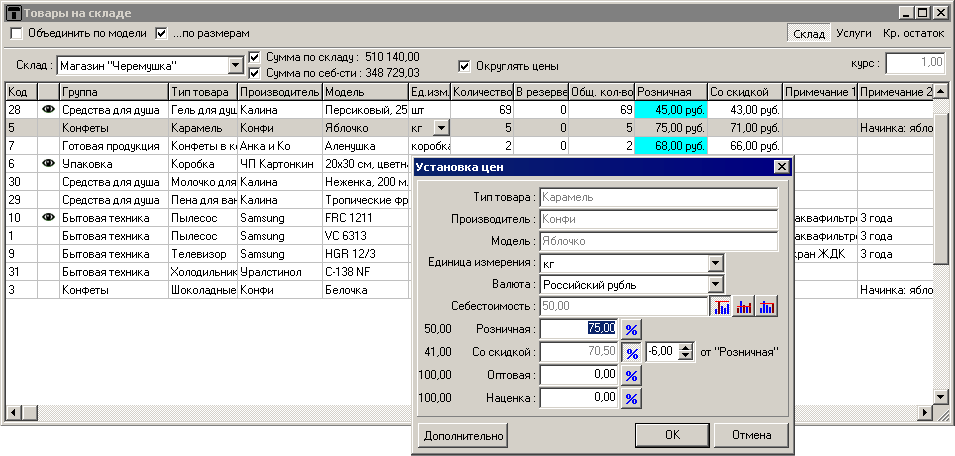Enable the Объединить по модели checkbox
This screenshot has height=456, width=955.
(16, 33)
